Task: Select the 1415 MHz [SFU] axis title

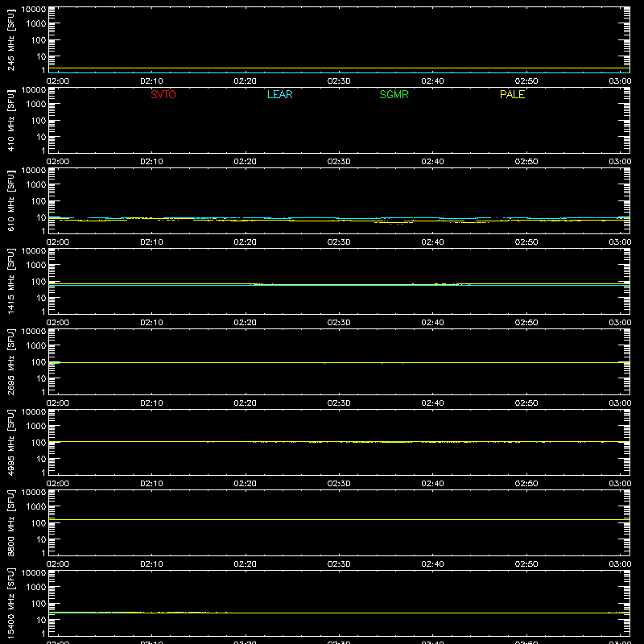Action: click(x=10, y=281)
